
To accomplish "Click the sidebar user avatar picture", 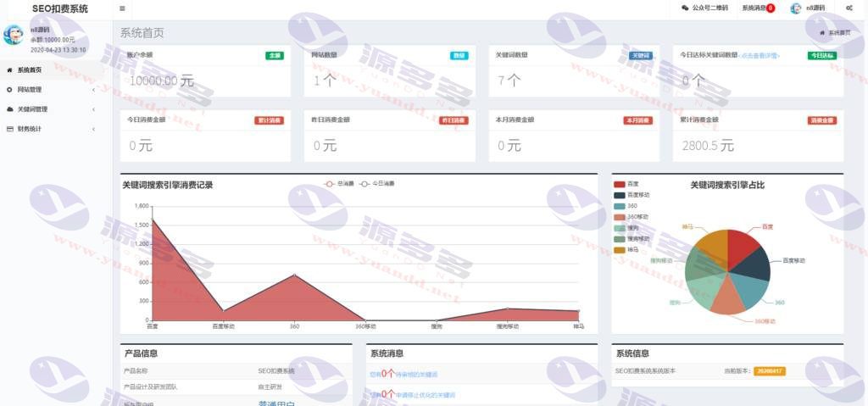I will coord(14,35).
